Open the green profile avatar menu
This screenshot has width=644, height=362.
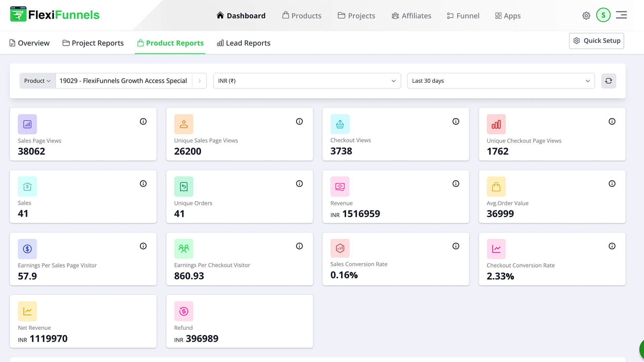[603, 15]
